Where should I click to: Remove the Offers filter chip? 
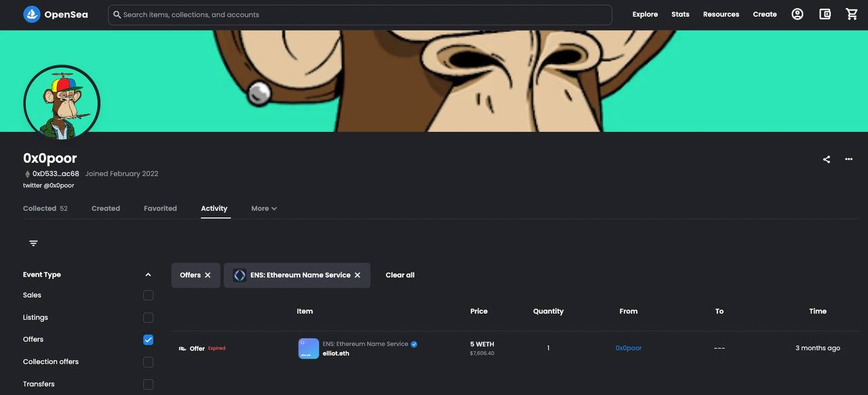[x=208, y=275]
